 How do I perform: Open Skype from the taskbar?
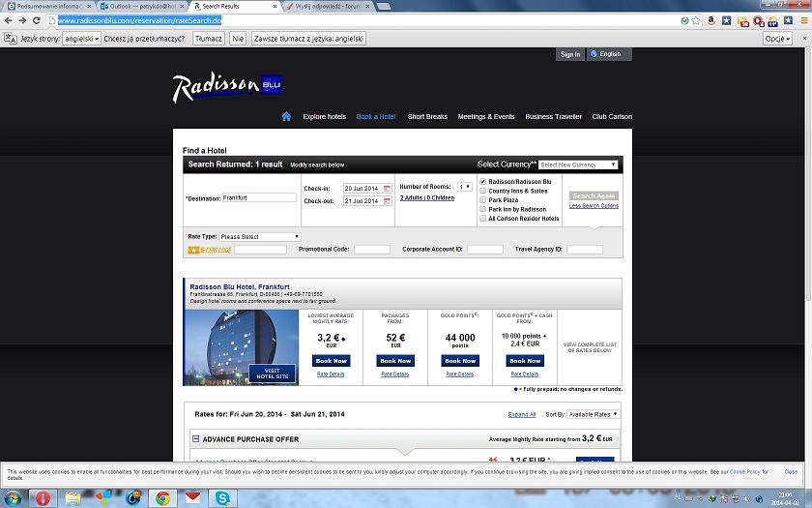222,498
